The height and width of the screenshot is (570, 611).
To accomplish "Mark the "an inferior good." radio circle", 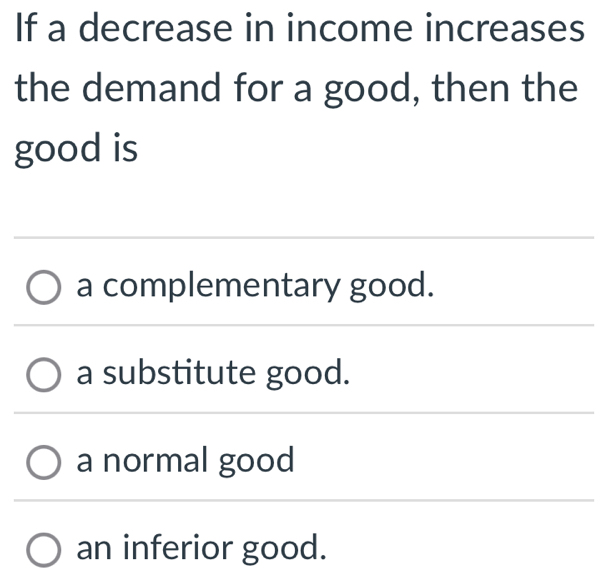I will pos(43,549).
